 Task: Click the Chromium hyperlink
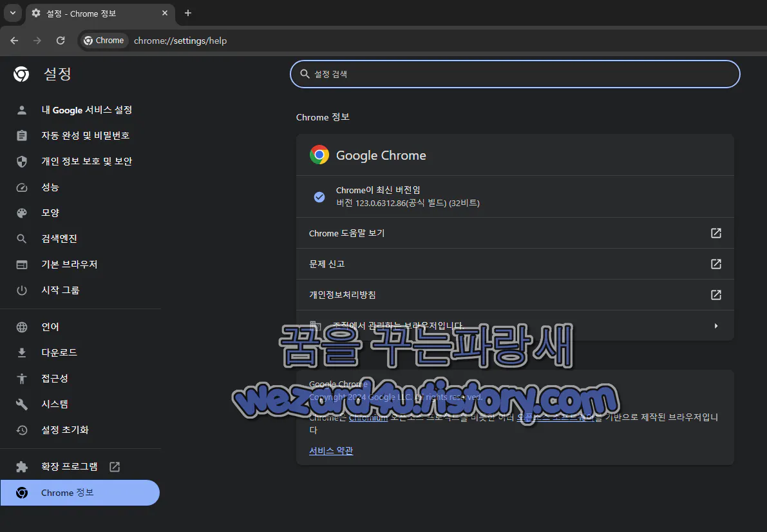368,417
